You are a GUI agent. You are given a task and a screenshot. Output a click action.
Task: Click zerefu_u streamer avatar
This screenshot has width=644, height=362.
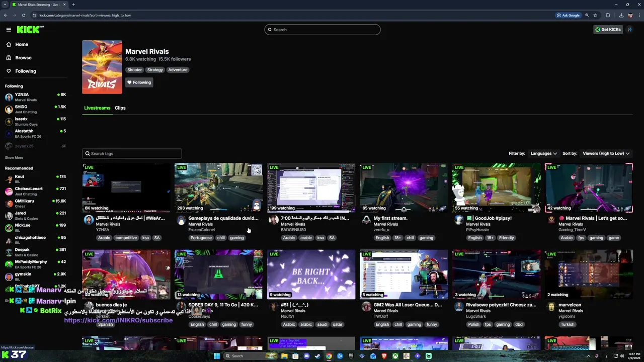pyautogui.click(x=366, y=220)
